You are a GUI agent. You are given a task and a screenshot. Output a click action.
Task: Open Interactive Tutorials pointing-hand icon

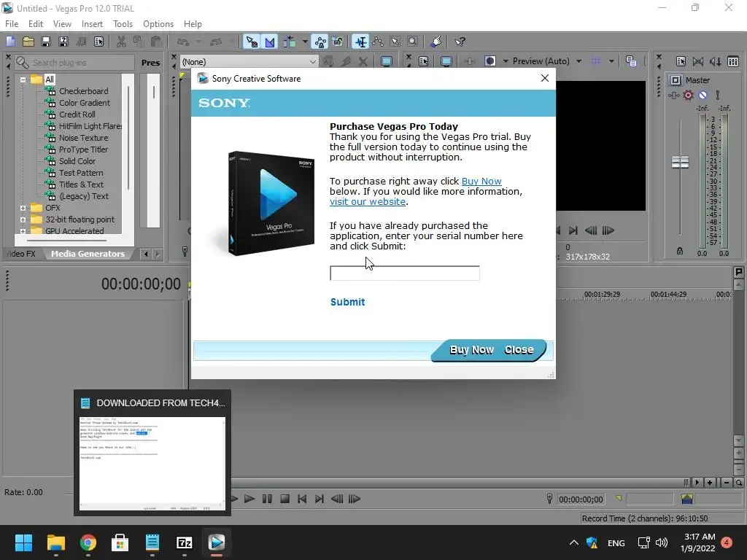click(436, 42)
